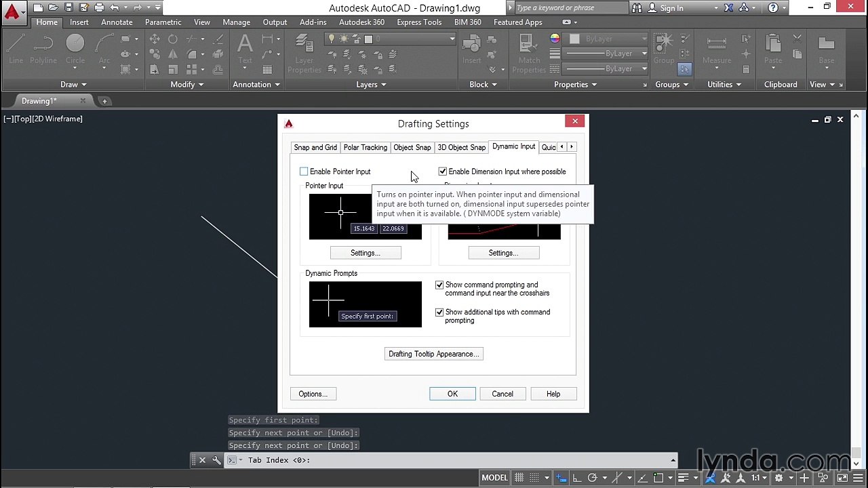The width and height of the screenshot is (868, 488).
Task: Open Layer Properties manager
Action: coord(304,53)
